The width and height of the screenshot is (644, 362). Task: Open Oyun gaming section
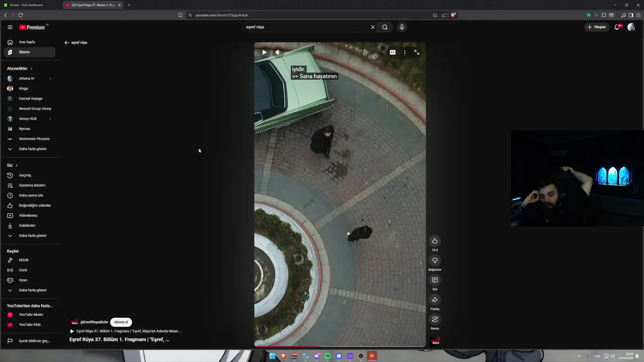pos(30,280)
